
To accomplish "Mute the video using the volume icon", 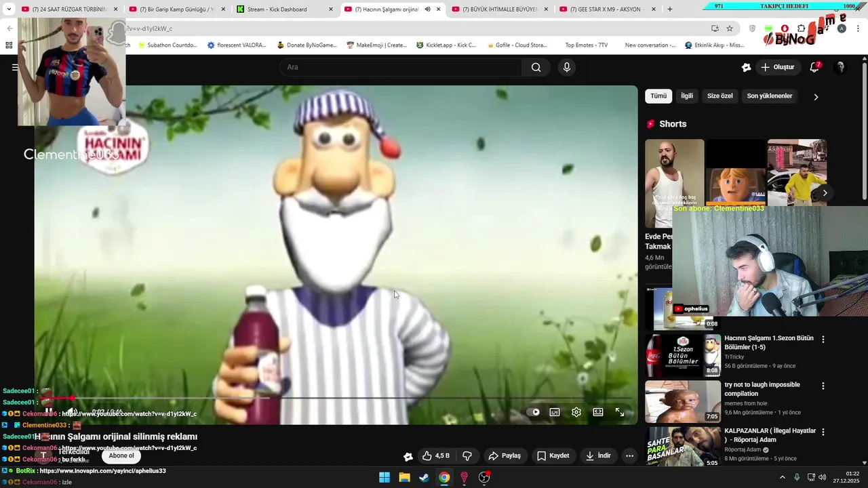I will point(71,412).
